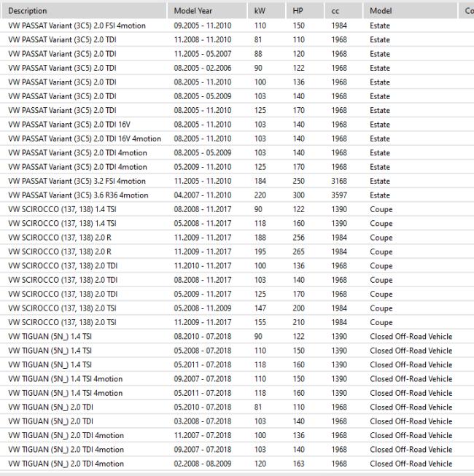Select TIGUAN 1.4 TSI 4motion 09.2007 row
474x476 pixels.
click(237, 379)
